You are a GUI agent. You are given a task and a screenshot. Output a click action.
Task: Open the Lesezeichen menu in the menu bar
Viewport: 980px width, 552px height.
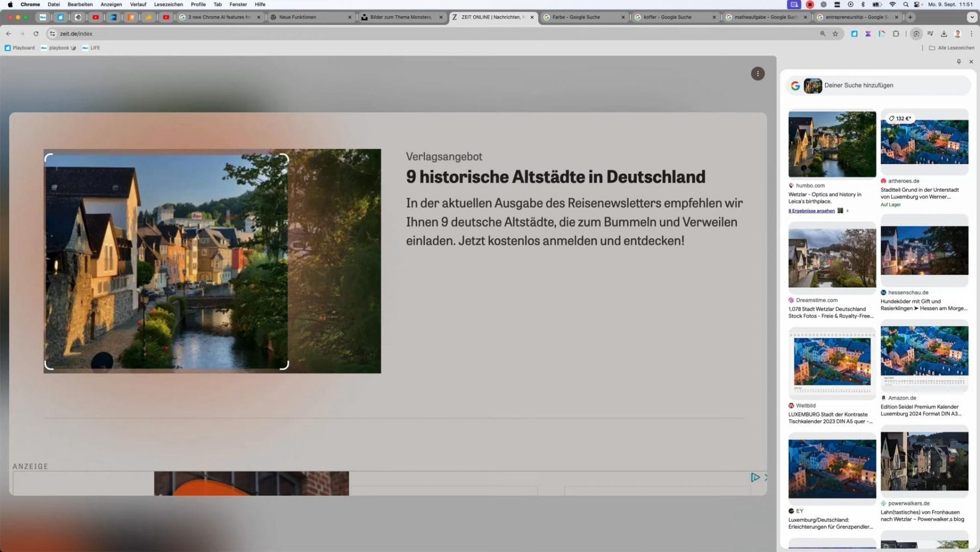168,4
